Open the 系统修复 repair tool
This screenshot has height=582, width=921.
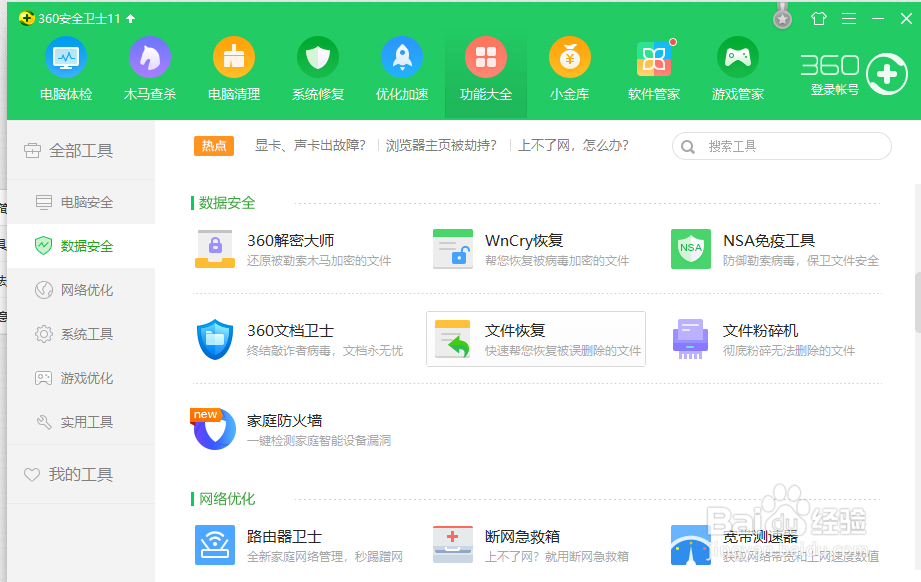tap(317, 67)
